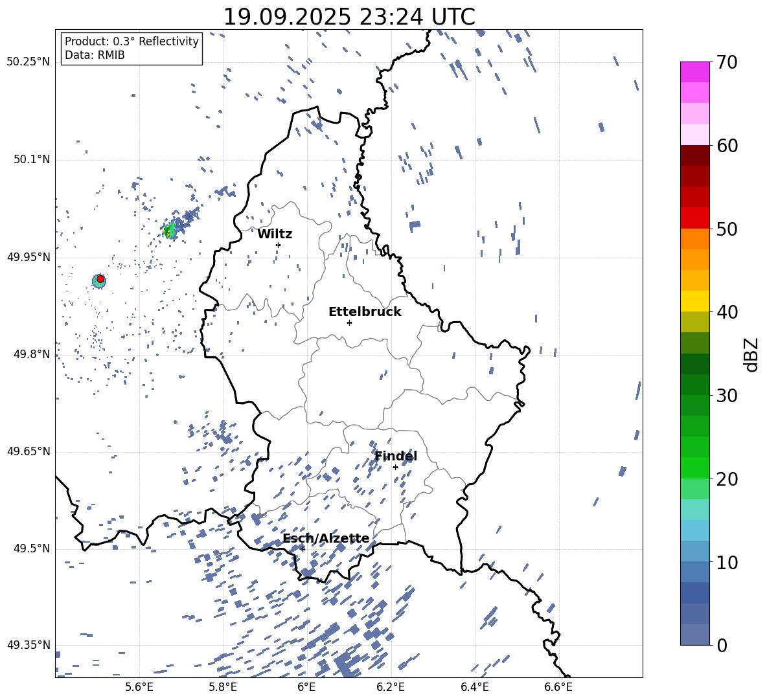Viewport: 767px width, 700px height.
Task: Click the 60 tick label on the colorbar
Action: (727, 146)
